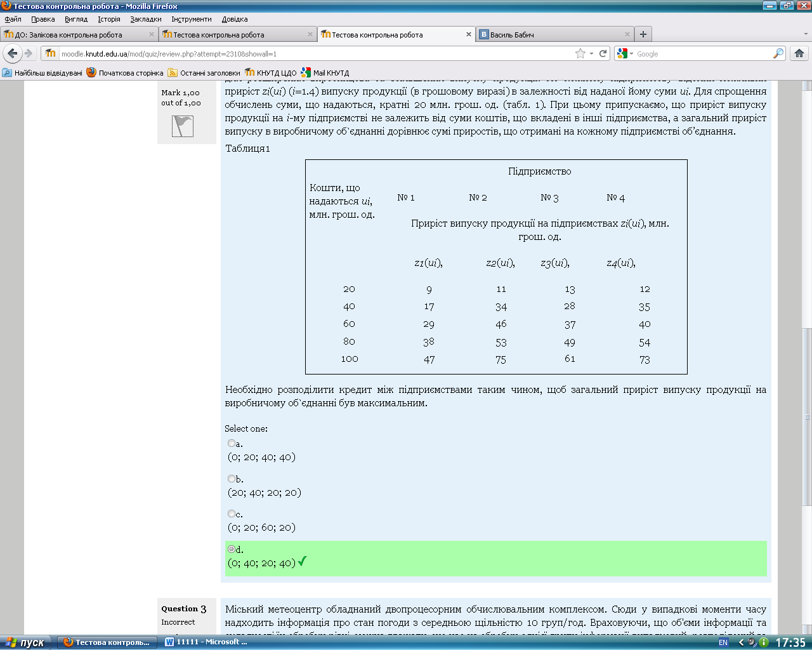Expand the URL history dropdown arrow
This screenshot has width=812, height=650.
(591, 53)
